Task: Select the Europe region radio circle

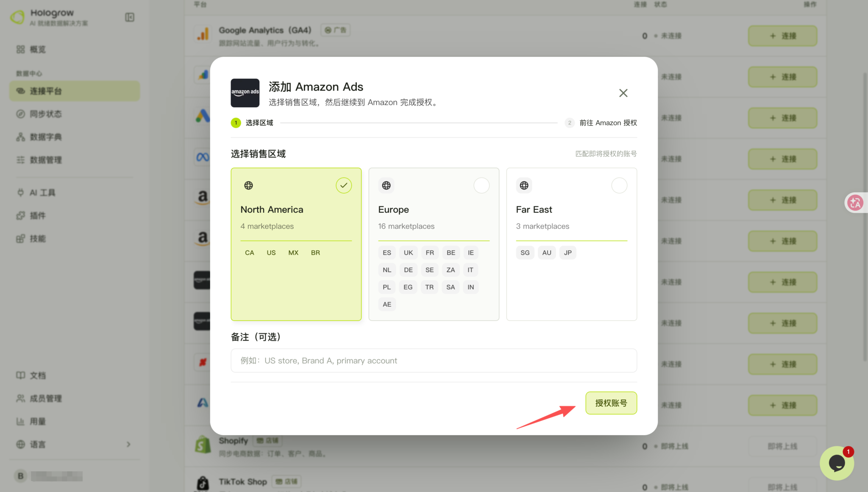Action: coord(481,186)
